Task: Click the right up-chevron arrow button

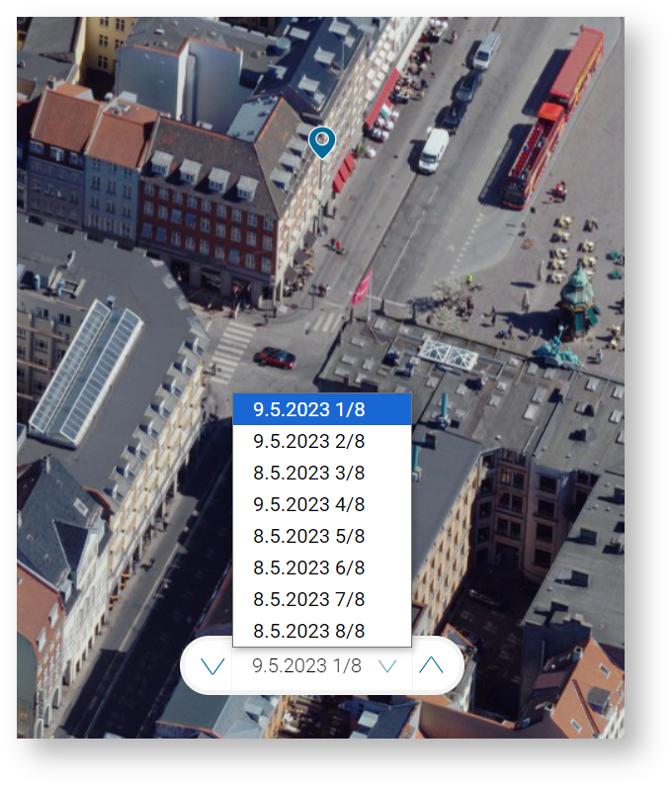Action: (431, 665)
